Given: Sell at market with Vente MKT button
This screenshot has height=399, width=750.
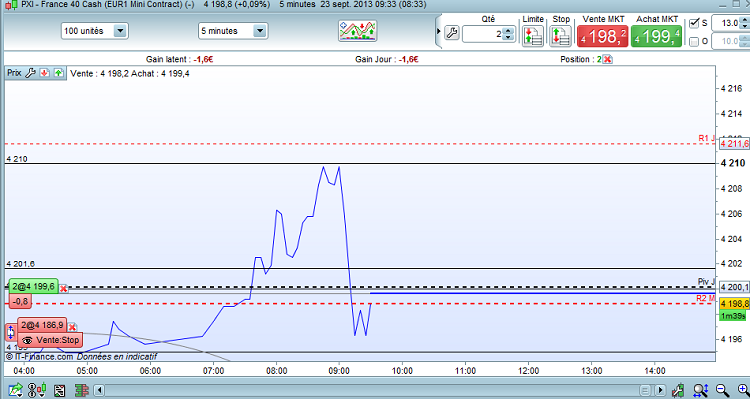Looking at the screenshot, I should pos(603,36).
